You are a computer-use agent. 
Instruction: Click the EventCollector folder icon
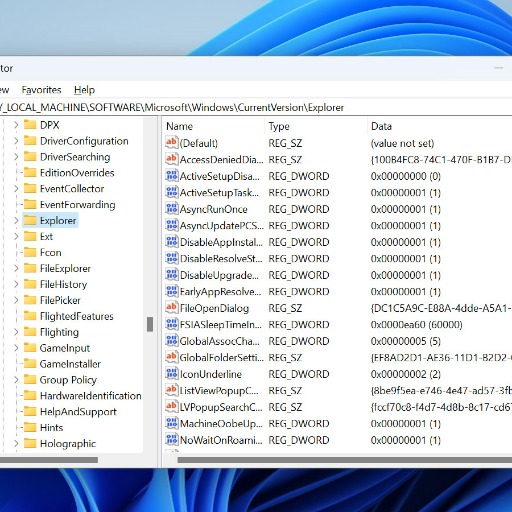[x=30, y=189]
